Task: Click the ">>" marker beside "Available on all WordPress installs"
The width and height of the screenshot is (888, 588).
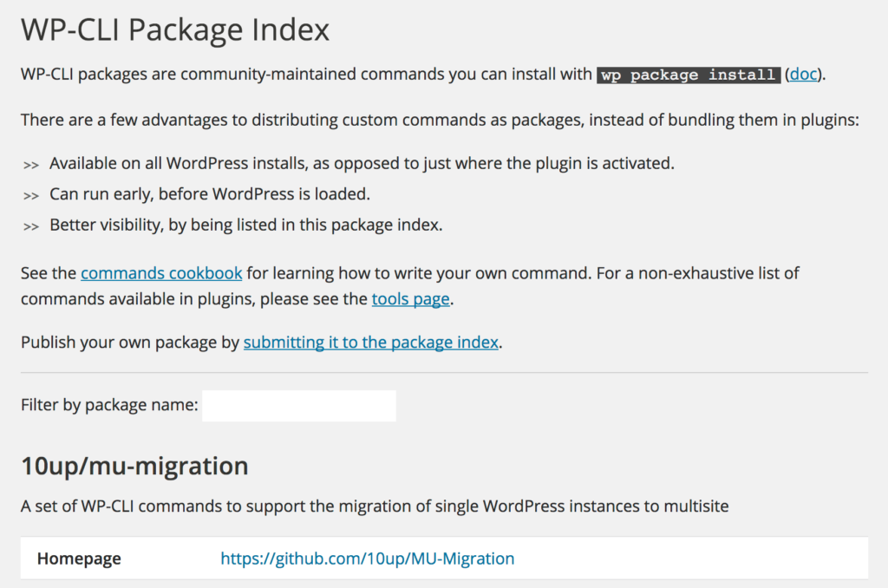Action: coord(30,163)
